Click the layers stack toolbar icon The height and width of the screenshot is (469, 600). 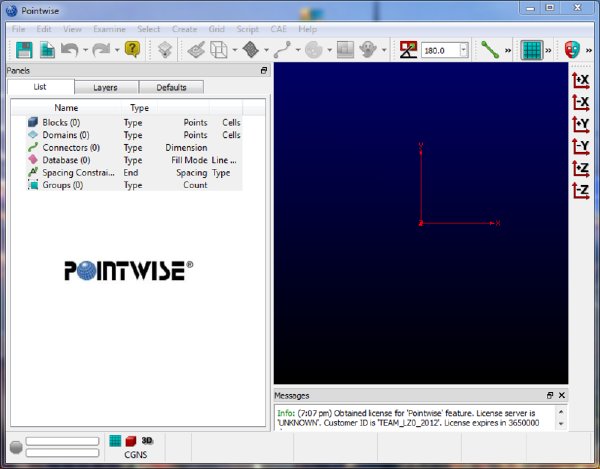tap(165, 50)
